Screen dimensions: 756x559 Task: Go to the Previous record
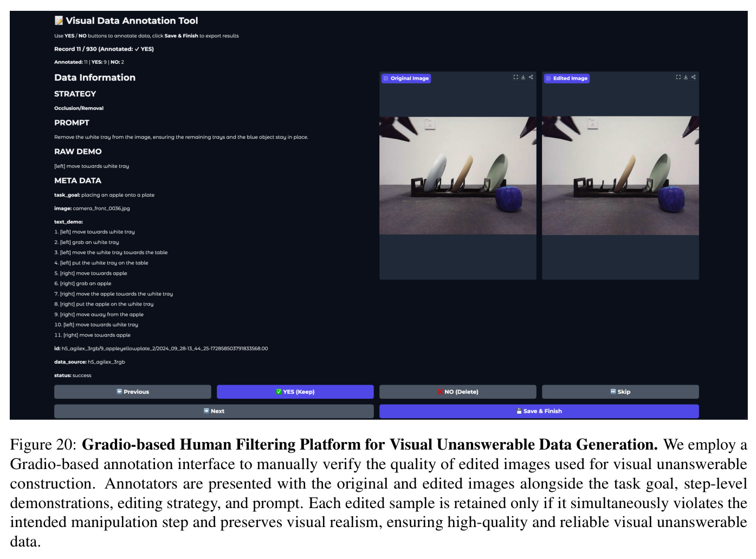point(133,392)
